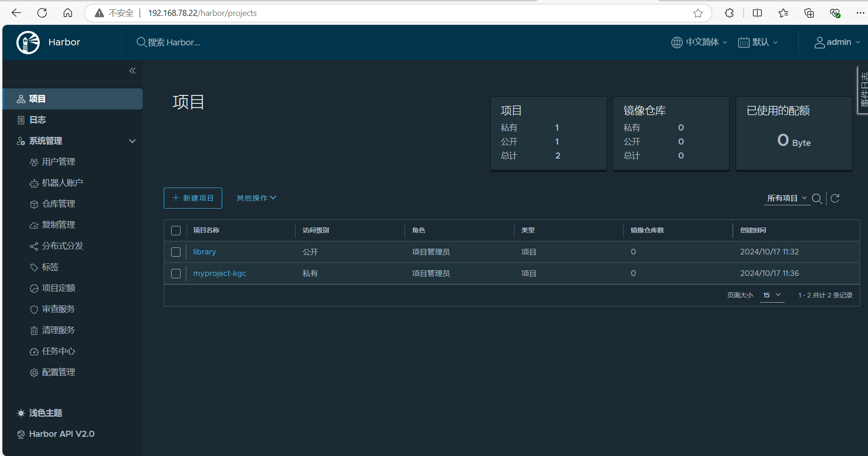Open 用户管理 page
This screenshot has height=456, width=868.
(58, 162)
